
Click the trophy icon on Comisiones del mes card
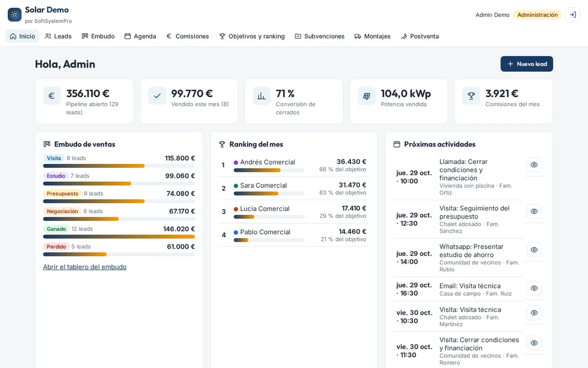pyautogui.click(x=471, y=96)
